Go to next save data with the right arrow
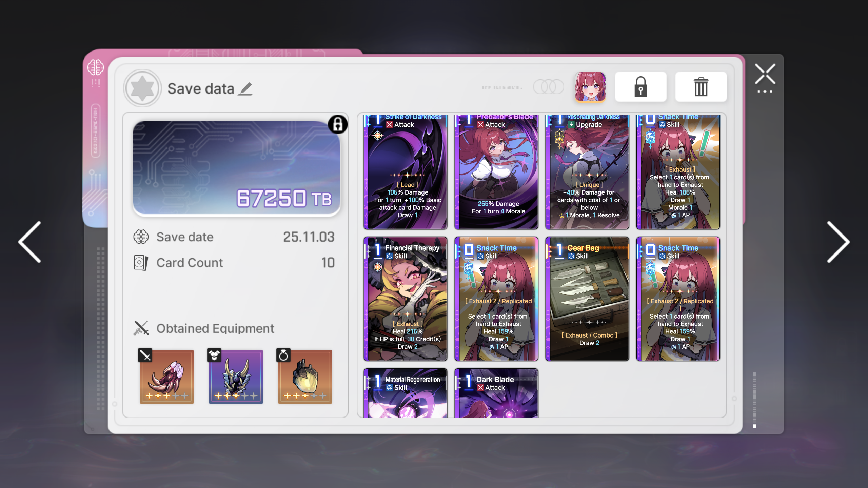Screen dimensions: 868x488 click(x=838, y=242)
